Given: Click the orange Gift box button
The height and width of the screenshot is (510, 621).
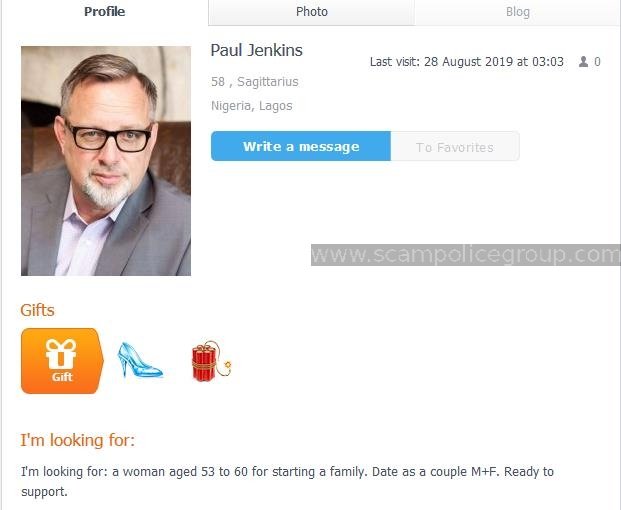Looking at the screenshot, I should (x=62, y=361).
